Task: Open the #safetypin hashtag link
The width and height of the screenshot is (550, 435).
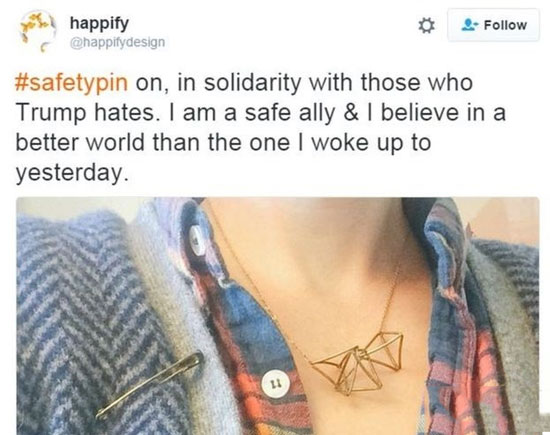Action: (x=71, y=82)
